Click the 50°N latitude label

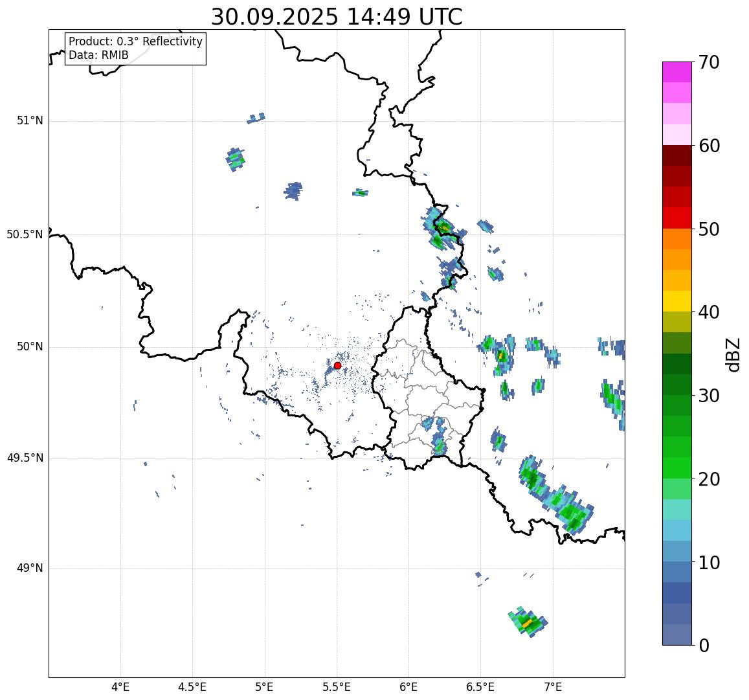click(30, 346)
